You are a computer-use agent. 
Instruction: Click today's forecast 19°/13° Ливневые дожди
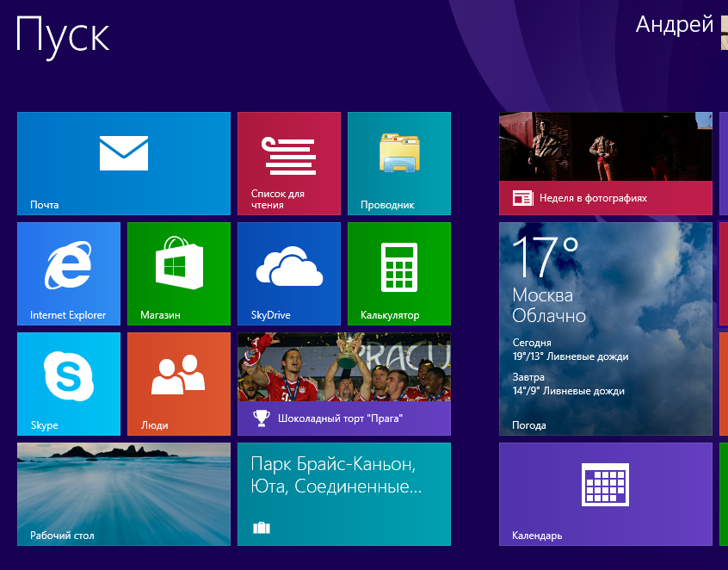pyautogui.click(x=571, y=356)
